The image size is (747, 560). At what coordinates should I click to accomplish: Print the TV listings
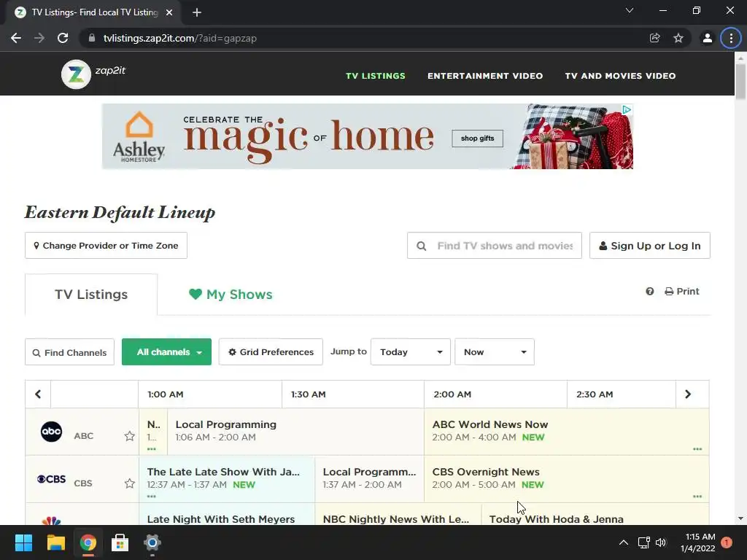click(x=682, y=292)
